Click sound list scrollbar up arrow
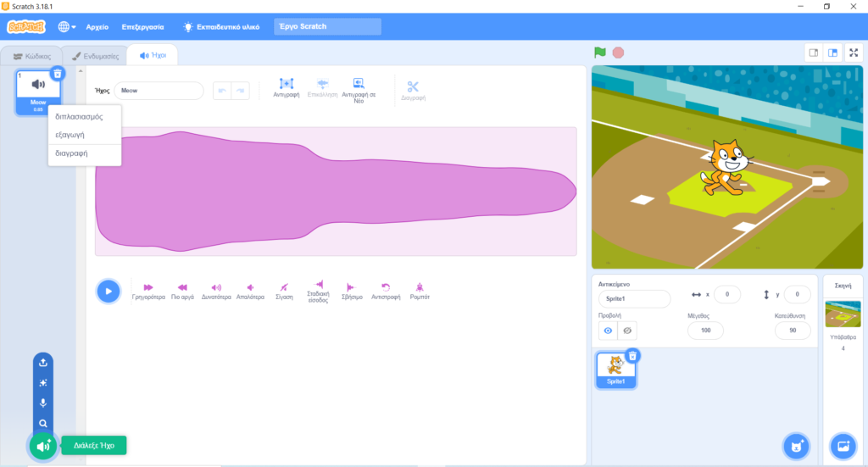Screen dimensions: 868x467 pyautogui.click(x=81, y=71)
